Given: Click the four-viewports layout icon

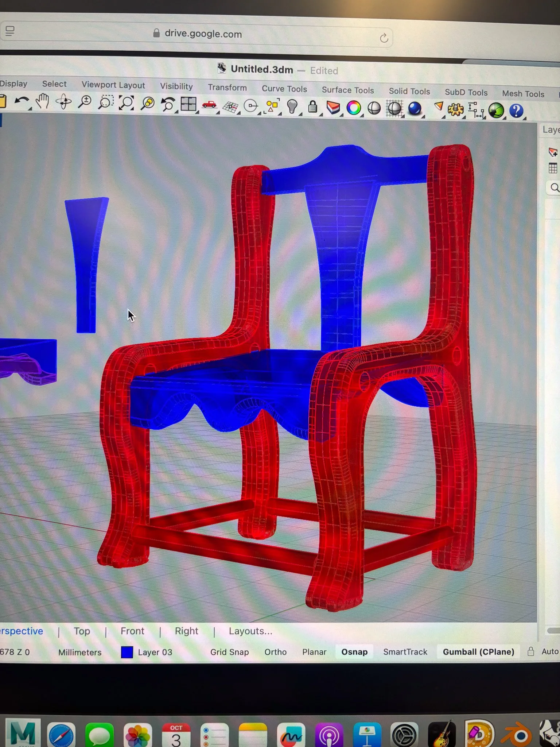Looking at the screenshot, I should [188, 104].
